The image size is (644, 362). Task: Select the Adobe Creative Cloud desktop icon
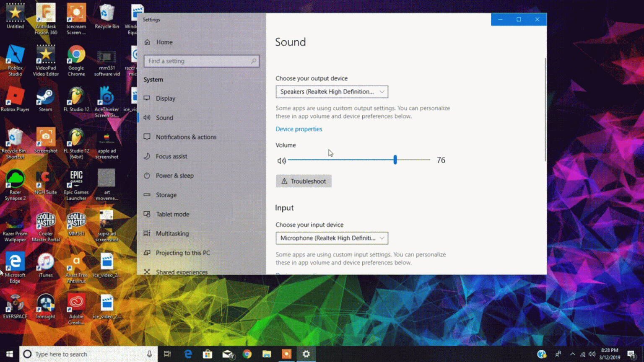point(76,309)
